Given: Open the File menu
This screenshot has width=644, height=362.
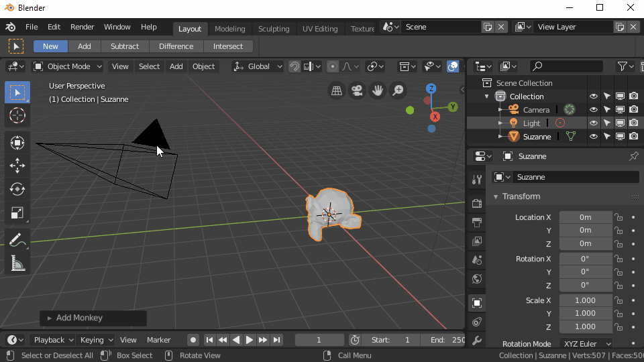Looking at the screenshot, I should tap(32, 27).
